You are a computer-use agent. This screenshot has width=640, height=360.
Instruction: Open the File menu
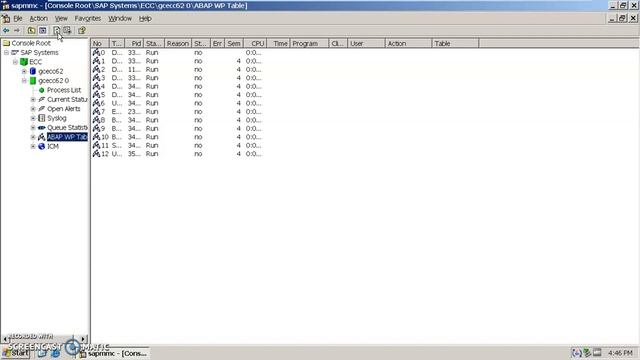click(x=18, y=18)
